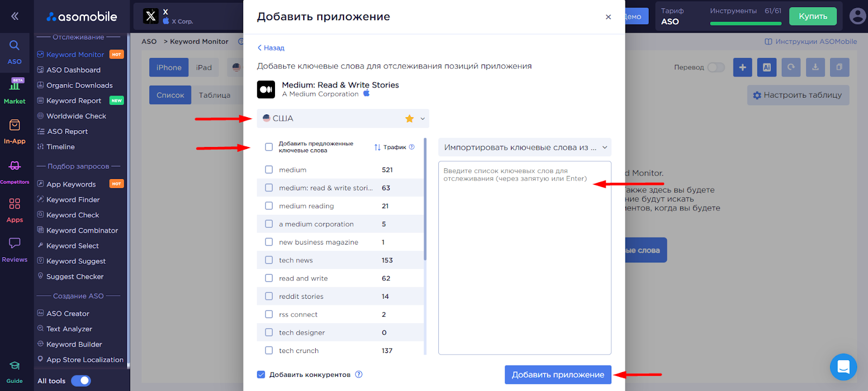Click the keyword list scrollbar
This screenshot has width=868, height=391.
[425, 199]
